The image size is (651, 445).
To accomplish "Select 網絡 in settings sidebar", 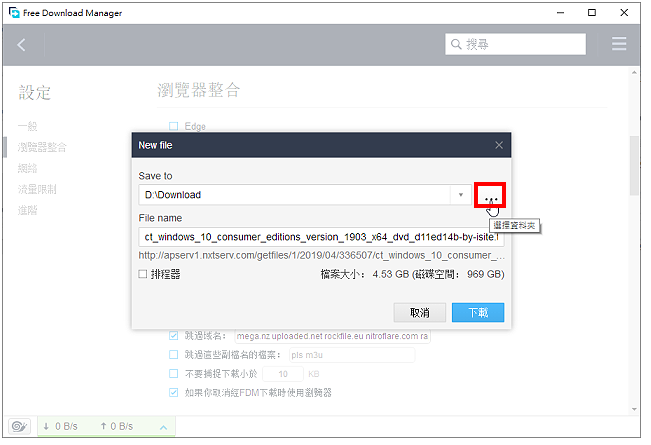I will tap(27, 168).
